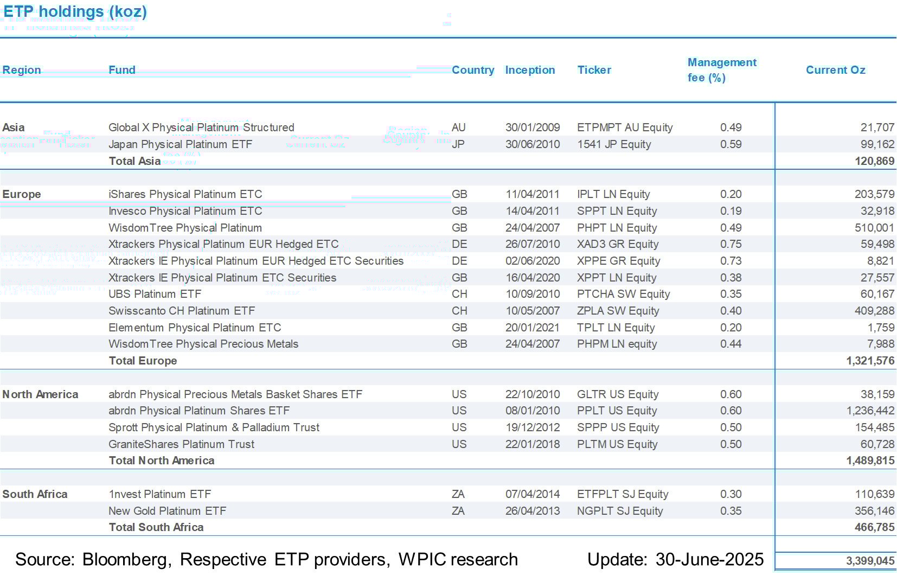897x588 pixels.
Task: Select the Inception column header
Action: pyautogui.click(x=530, y=70)
